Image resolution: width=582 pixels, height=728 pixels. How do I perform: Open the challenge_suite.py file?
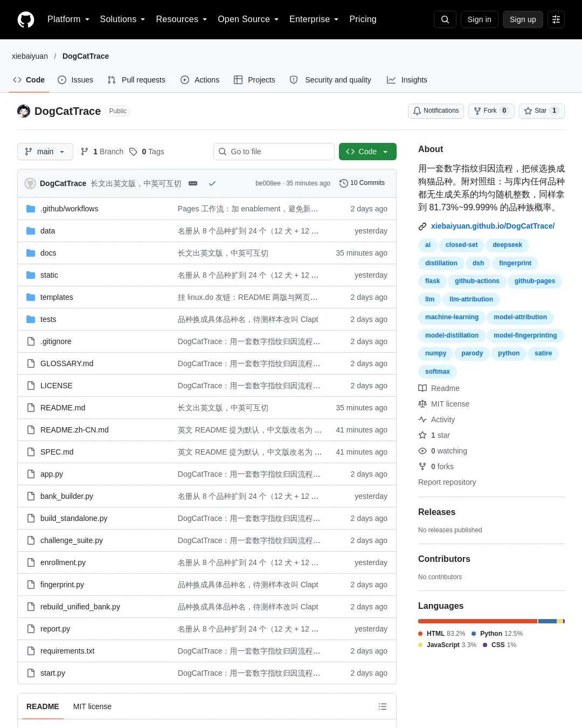(x=72, y=540)
